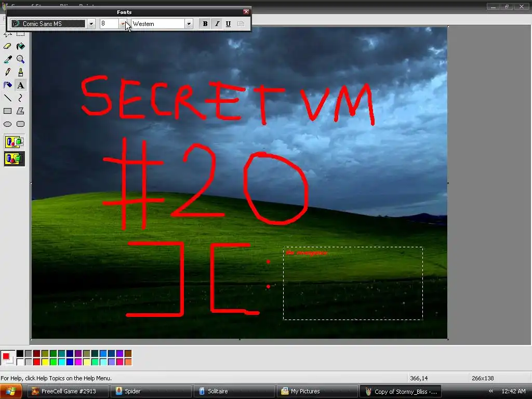Choose the transparent background text option

(x=14, y=159)
